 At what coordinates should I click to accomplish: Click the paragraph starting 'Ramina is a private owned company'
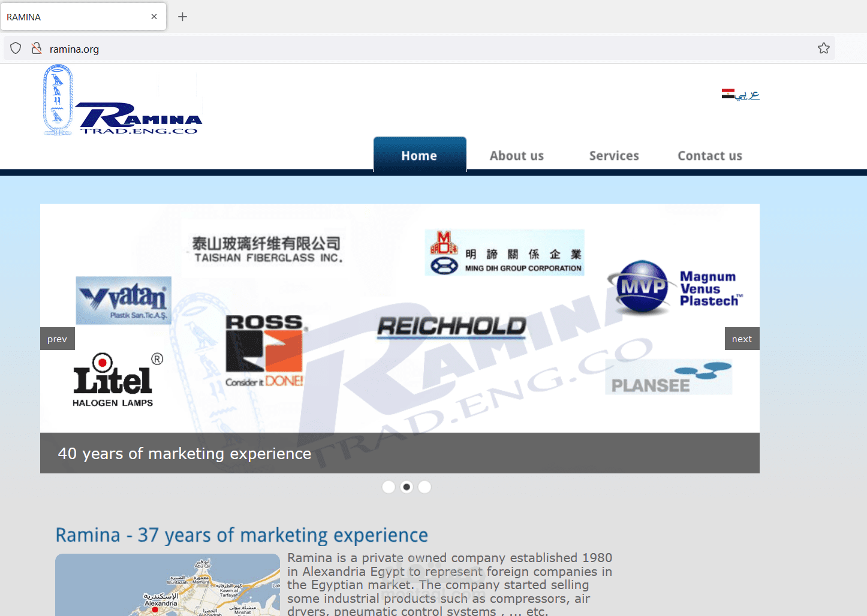(x=450, y=584)
